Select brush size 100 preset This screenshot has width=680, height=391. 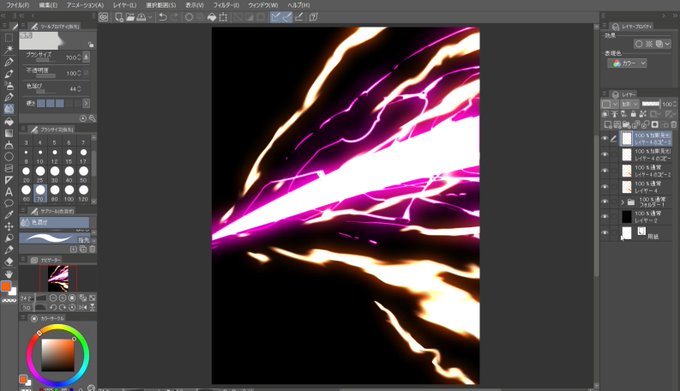pyautogui.click(x=69, y=193)
